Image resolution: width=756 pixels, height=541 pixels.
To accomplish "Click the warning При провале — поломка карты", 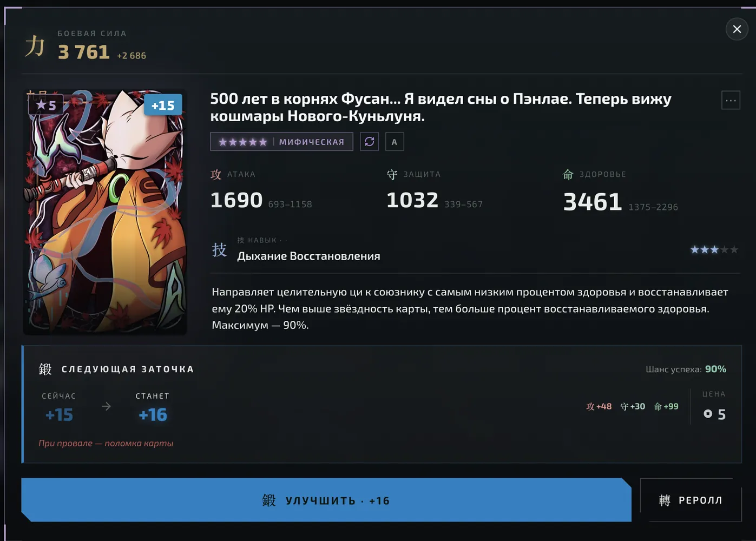I will (106, 443).
